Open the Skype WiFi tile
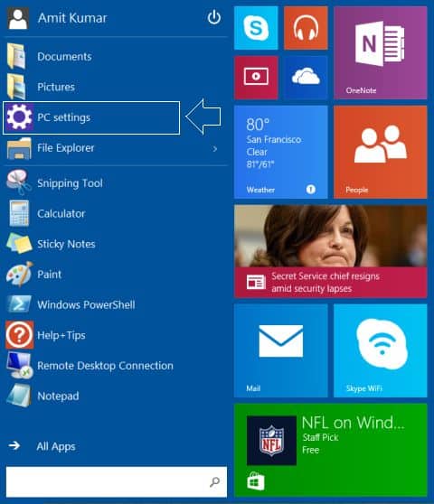434x504 pixels. pyautogui.click(x=381, y=350)
